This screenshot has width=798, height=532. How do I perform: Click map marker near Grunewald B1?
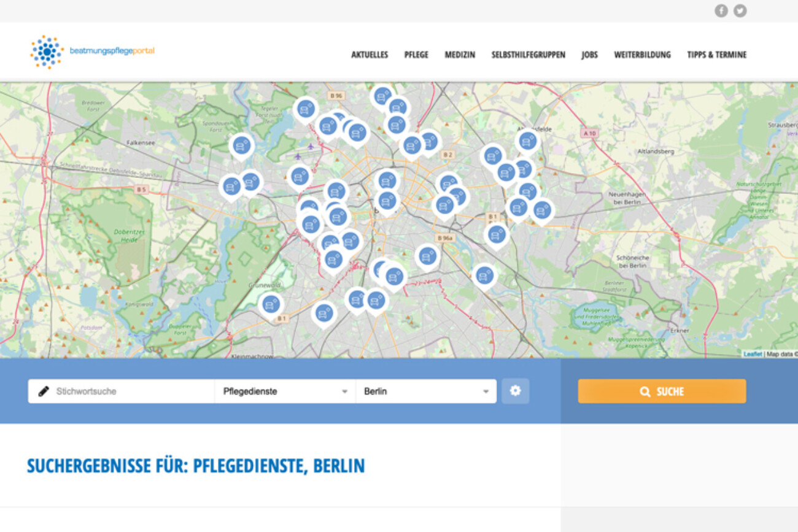tap(271, 304)
